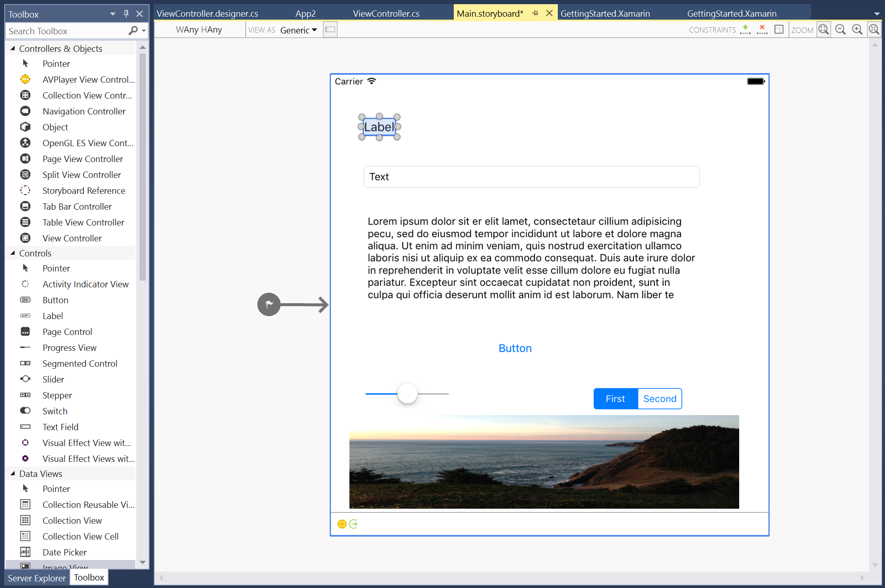
Task: Click the First segment in segmented control
Action: tap(615, 398)
